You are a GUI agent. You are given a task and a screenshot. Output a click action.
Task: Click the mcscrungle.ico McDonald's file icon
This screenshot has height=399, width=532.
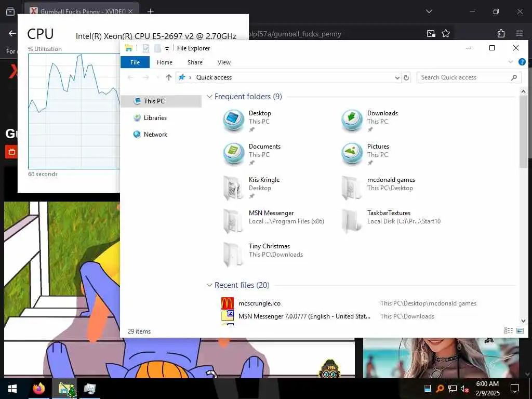[228, 303]
